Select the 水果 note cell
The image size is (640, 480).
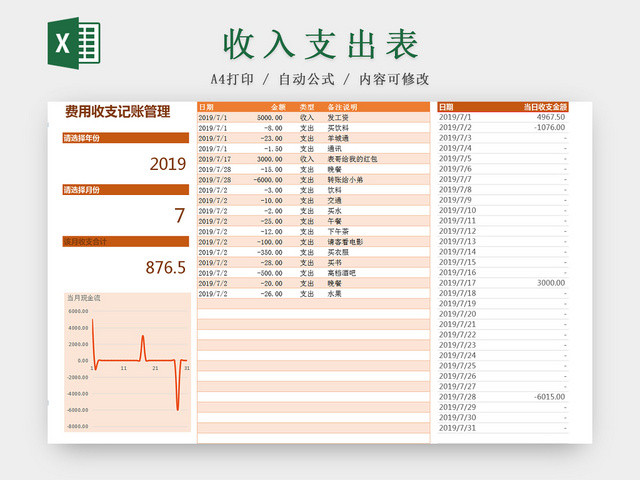(x=334, y=294)
